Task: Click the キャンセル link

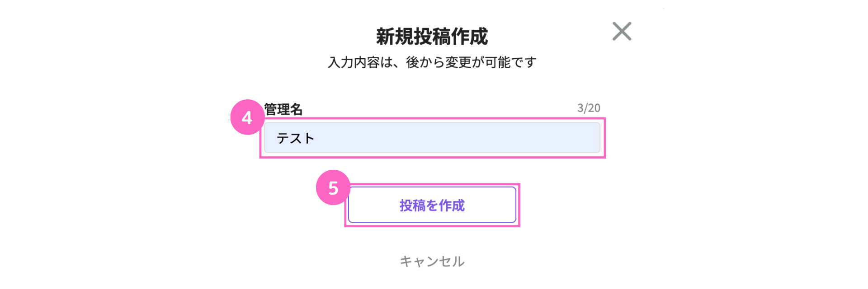Action: (432, 261)
